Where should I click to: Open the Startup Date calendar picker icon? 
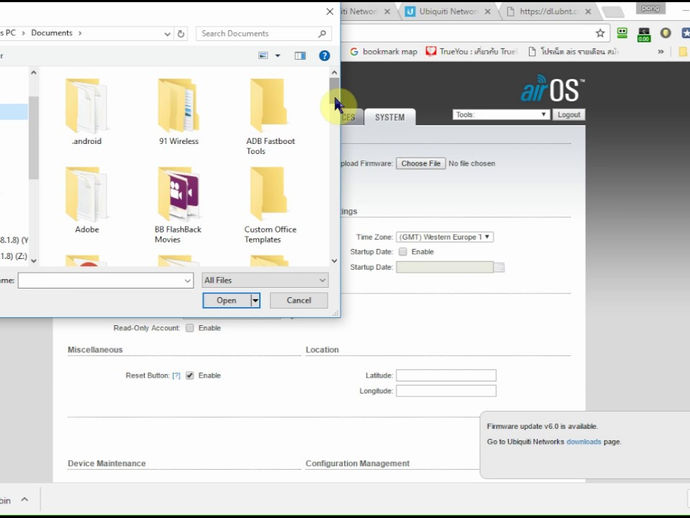click(499, 267)
